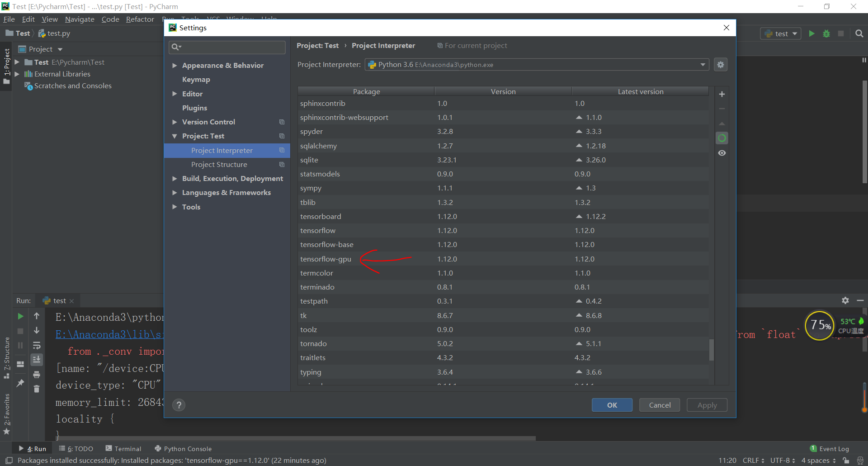Expand the Editor settings section
This screenshot has width=868, height=466.
click(175, 94)
